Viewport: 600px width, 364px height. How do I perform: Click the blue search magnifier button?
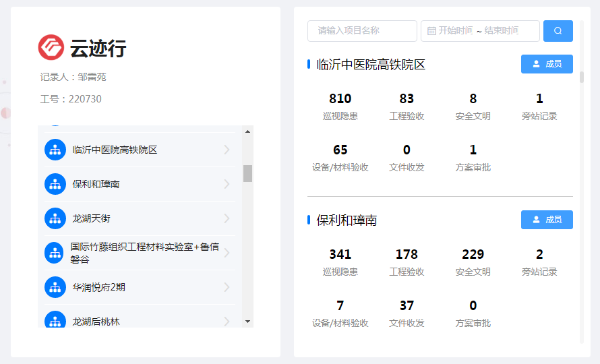coord(558,31)
